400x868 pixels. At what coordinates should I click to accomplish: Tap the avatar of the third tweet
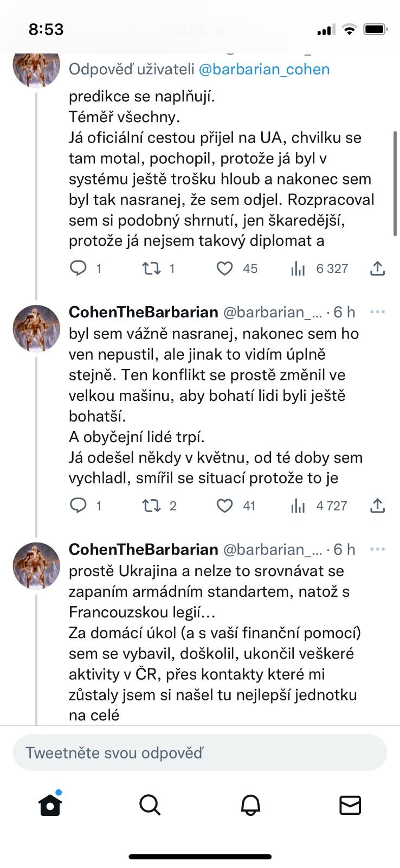point(36,565)
